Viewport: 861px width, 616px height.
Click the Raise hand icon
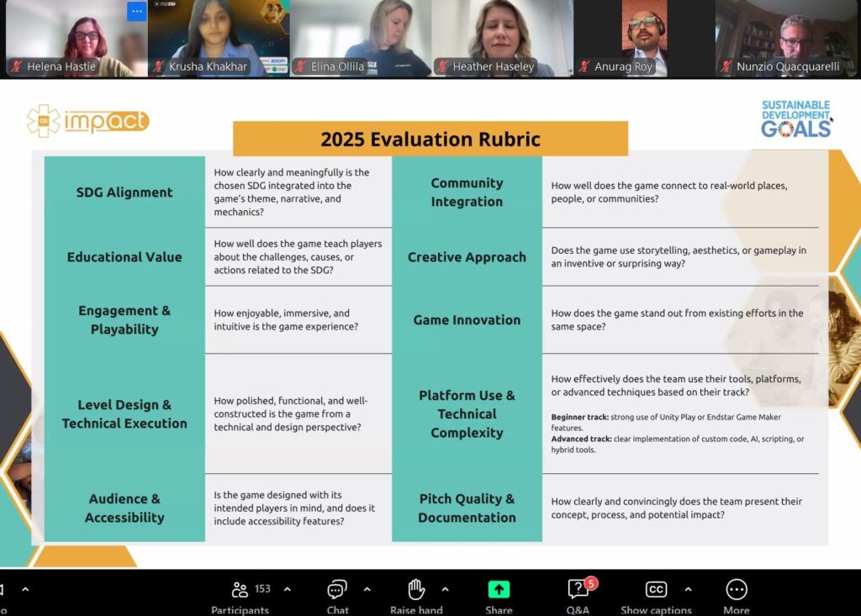tap(416, 591)
